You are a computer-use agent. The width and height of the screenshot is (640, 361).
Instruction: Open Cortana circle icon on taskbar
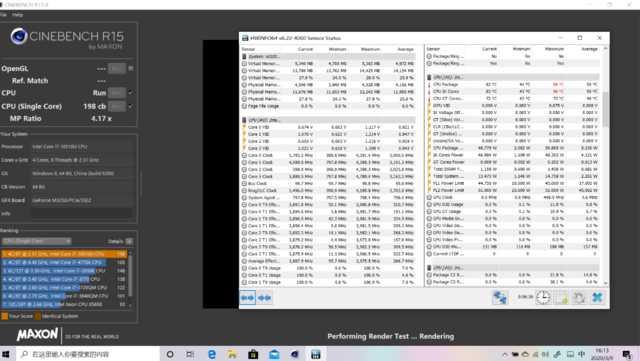click(x=170, y=354)
